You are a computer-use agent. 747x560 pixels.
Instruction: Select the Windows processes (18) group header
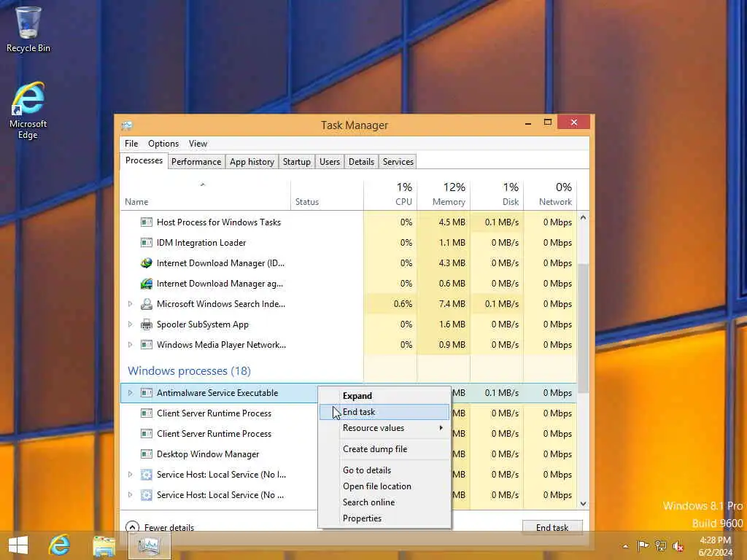point(189,371)
